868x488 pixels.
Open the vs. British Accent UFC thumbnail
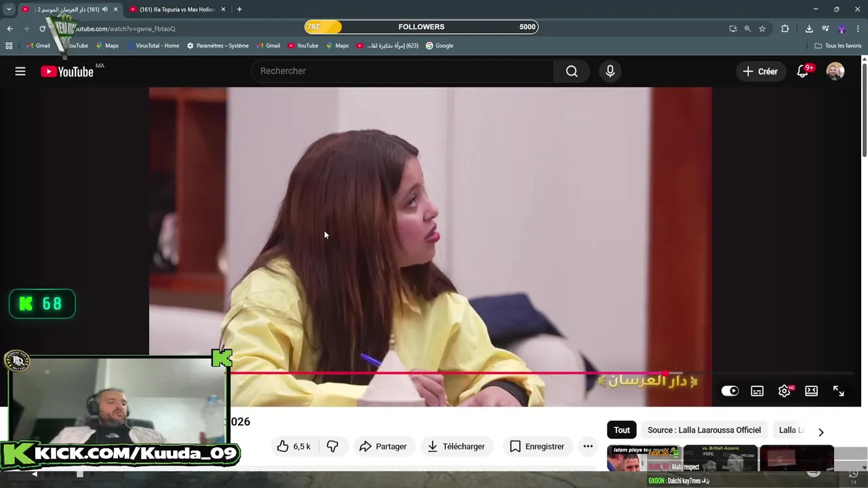click(x=720, y=458)
